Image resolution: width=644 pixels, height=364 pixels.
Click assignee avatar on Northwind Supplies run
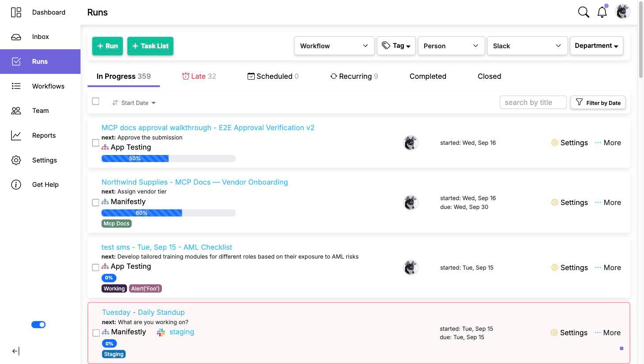(x=411, y=202)
